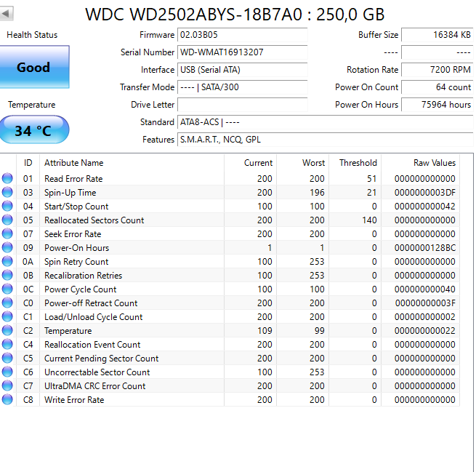The width and height of the screenshot is (476, 472).
Task: Click status orb for Power Cycle Count
Action: (7, 289)
